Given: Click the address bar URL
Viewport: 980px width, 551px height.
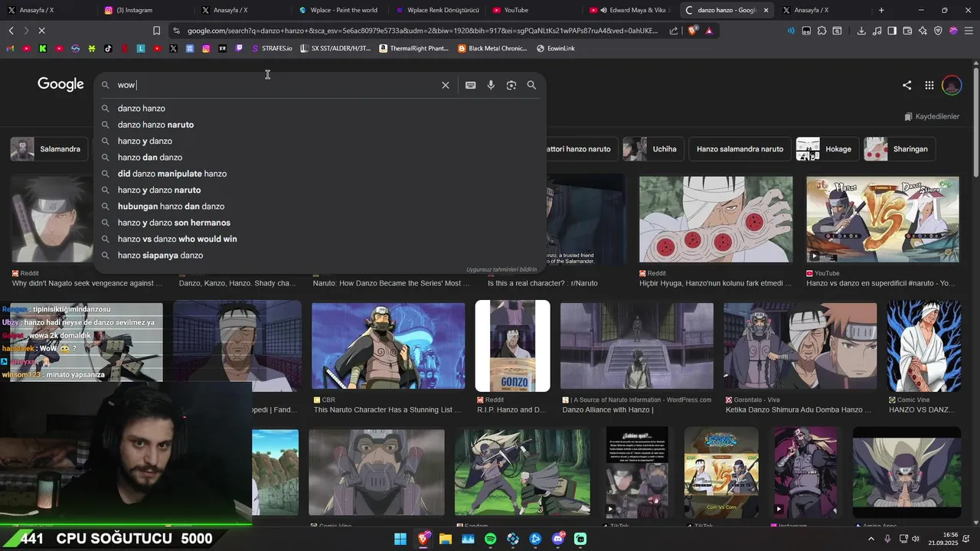Looking at the screenshot, I should (x=423, y=31).
